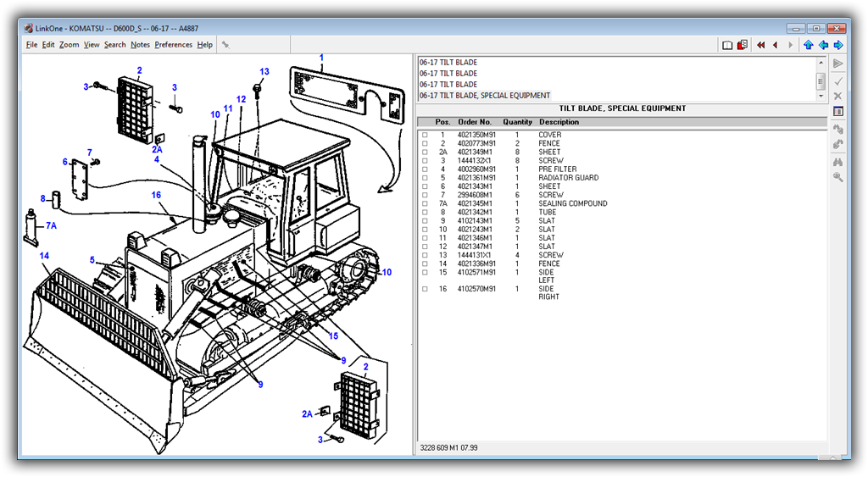The image size is (868, 477).
Task: Click callout 7A on the diagram
Action: pyautogui.click(x=51, y=225)
